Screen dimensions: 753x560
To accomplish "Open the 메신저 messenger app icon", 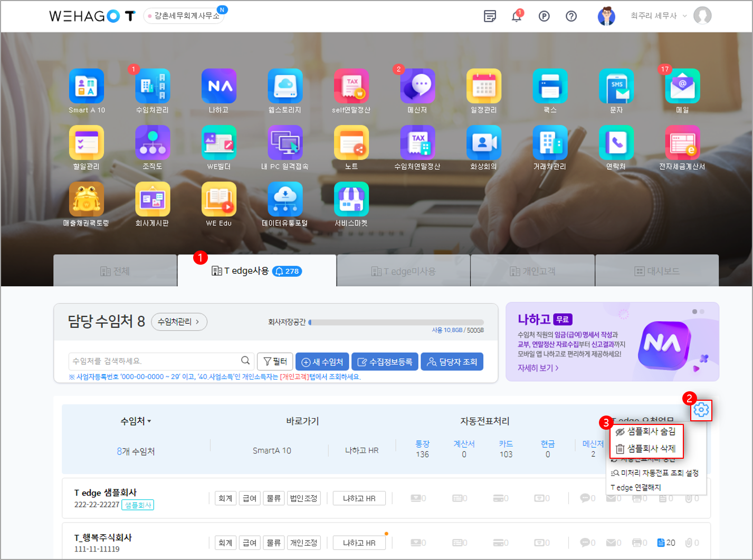I will 417,86.
